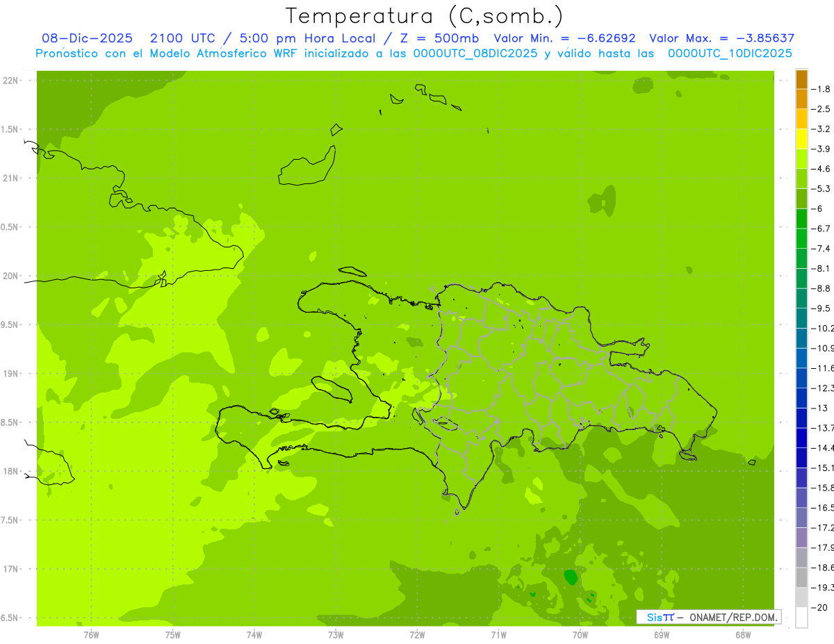
Task: Click the title 'Temperatura (C,somb.)'
Action: tap(425, 16)
